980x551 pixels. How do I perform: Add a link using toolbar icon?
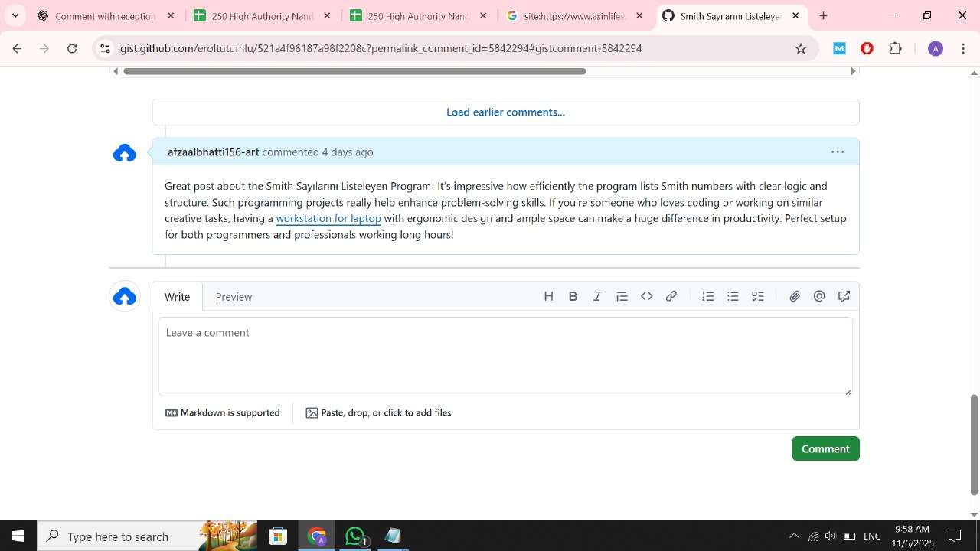click(671, 296)
